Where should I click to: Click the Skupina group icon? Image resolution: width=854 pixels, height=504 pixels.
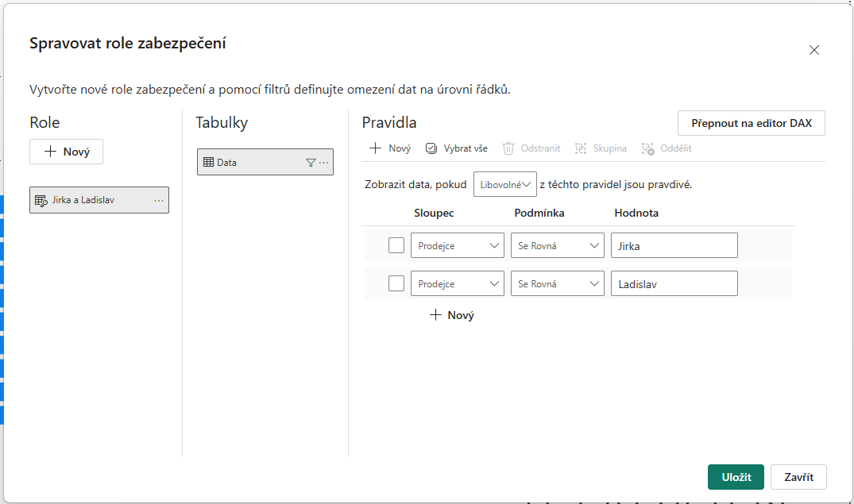(581, 148)
